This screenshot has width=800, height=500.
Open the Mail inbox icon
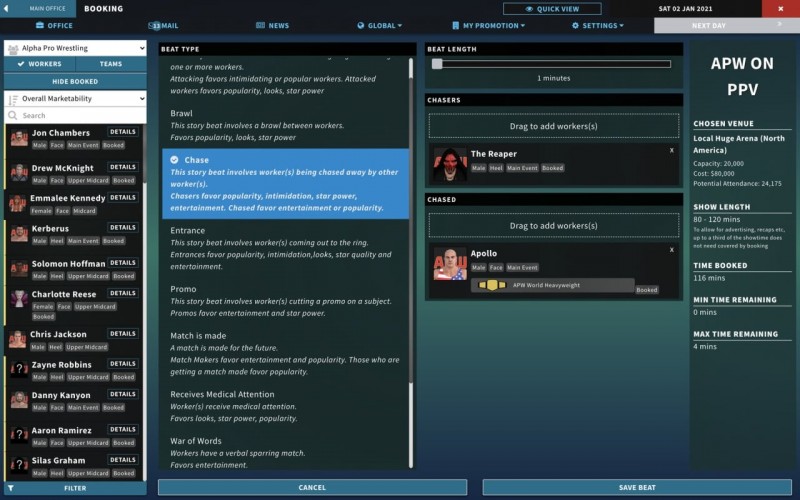coord(156,25)
